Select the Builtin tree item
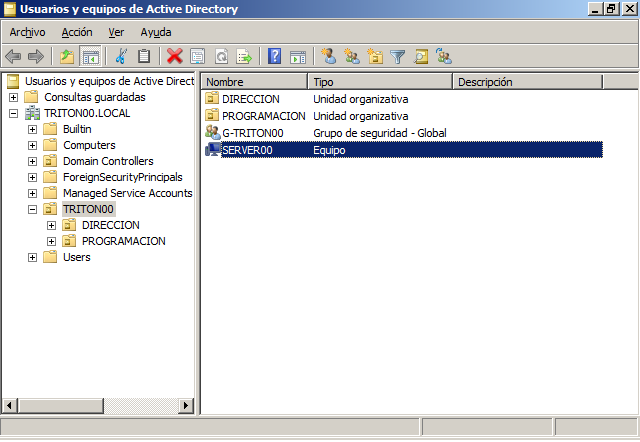This screenshot has width=640, height=442. [77, 129]
